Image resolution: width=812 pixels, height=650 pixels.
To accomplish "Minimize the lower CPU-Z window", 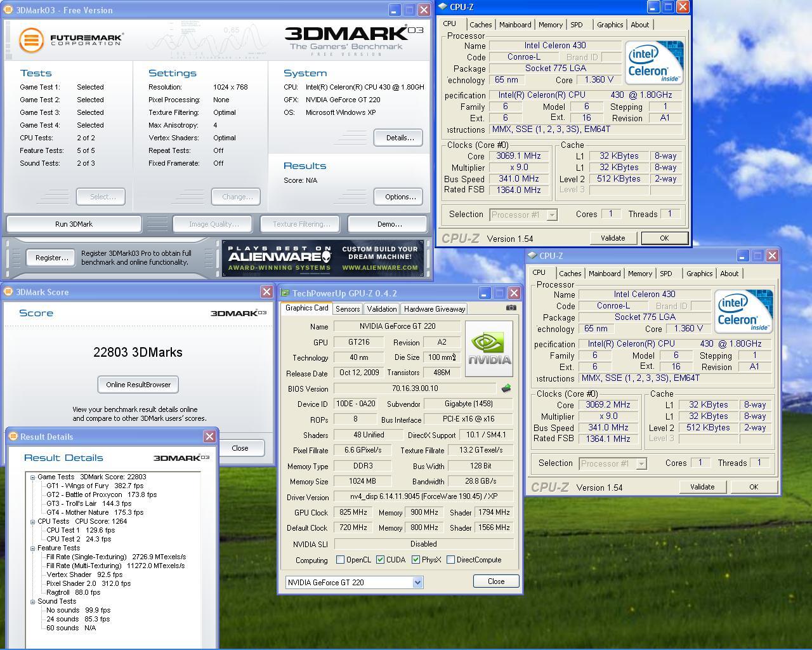I will pyautogui.click(x=743, y=256).
